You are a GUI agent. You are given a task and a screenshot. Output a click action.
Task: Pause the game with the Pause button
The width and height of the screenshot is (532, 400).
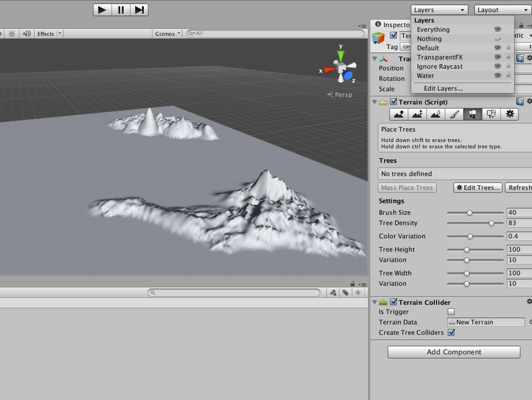(x=121, y=10)
